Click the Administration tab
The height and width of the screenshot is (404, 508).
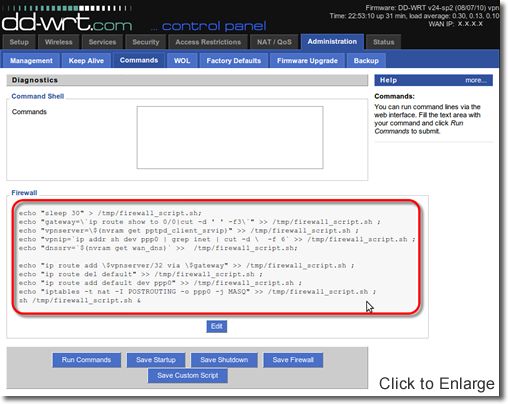pos(332,42)
